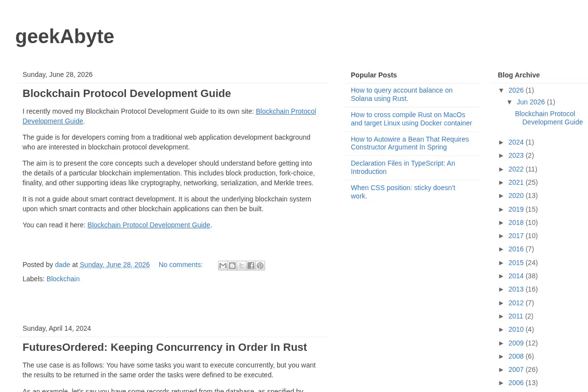Expand the 2014 archive arrow

click(x=501, y=276)
